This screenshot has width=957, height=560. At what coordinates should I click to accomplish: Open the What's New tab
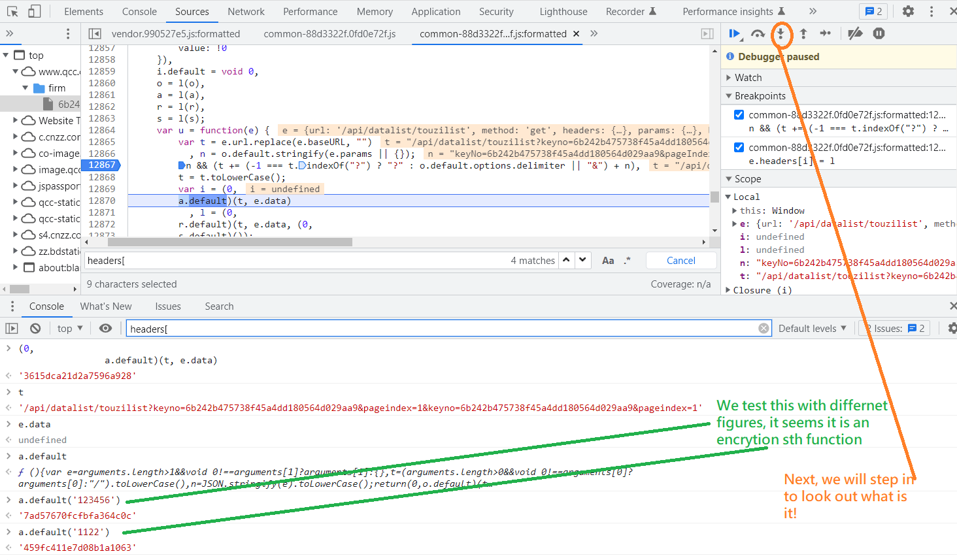click(x=106, y=306)
